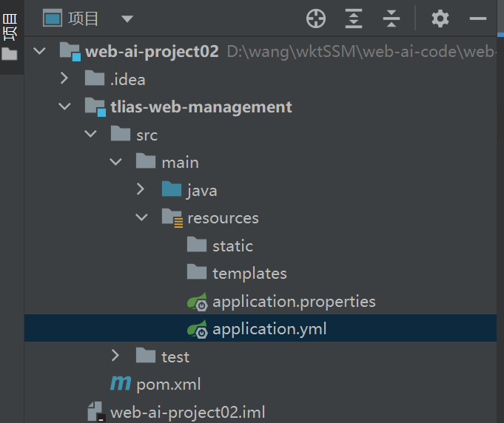Click the Maven pom.xml file icon
Viewport: 504px width, 423px height.
tap(120, 384)
